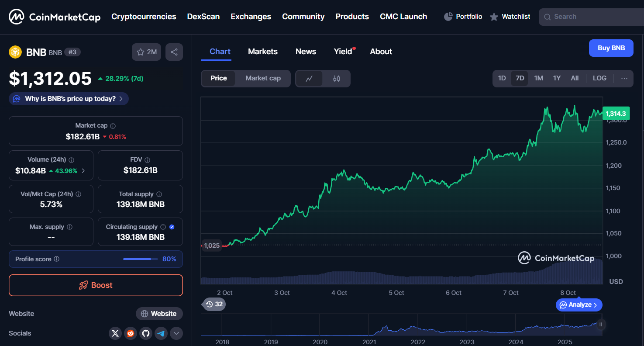The image size is (644, 346).
Task: Expand Volume (24h) details arrow
Action: click(x=83, y=171)
